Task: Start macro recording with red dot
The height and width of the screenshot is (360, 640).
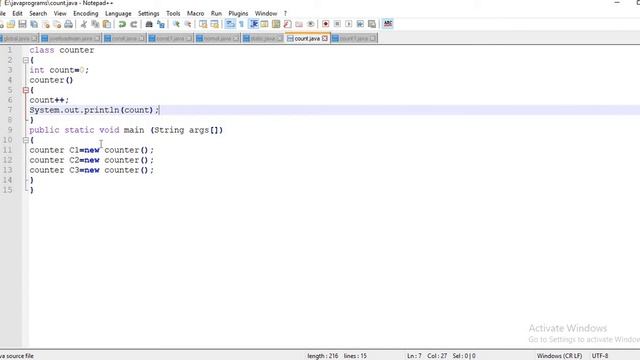Action: [326, 24]
